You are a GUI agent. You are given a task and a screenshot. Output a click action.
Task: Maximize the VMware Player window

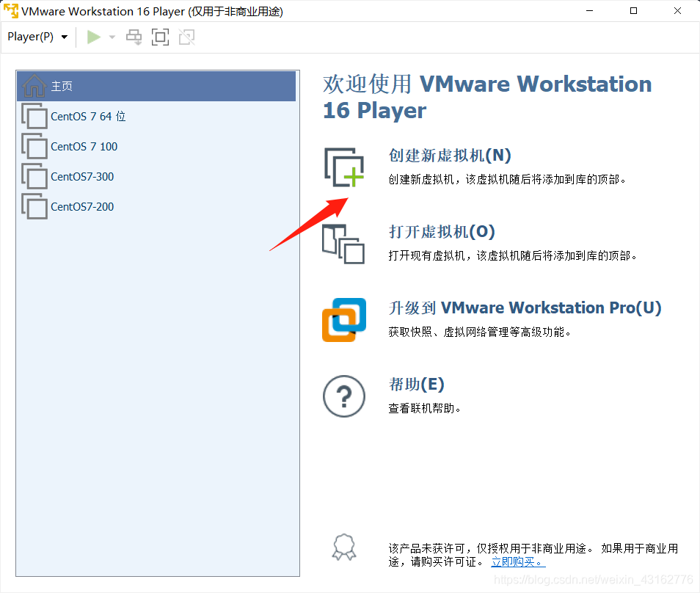(x=633, y=11)
